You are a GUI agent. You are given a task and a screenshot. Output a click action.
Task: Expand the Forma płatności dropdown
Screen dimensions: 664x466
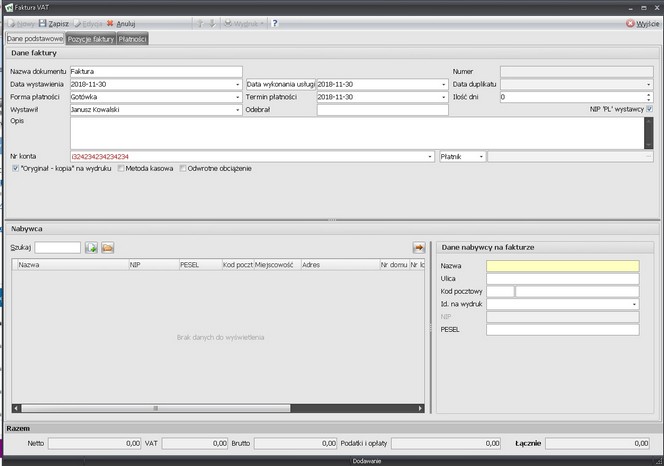238,98
